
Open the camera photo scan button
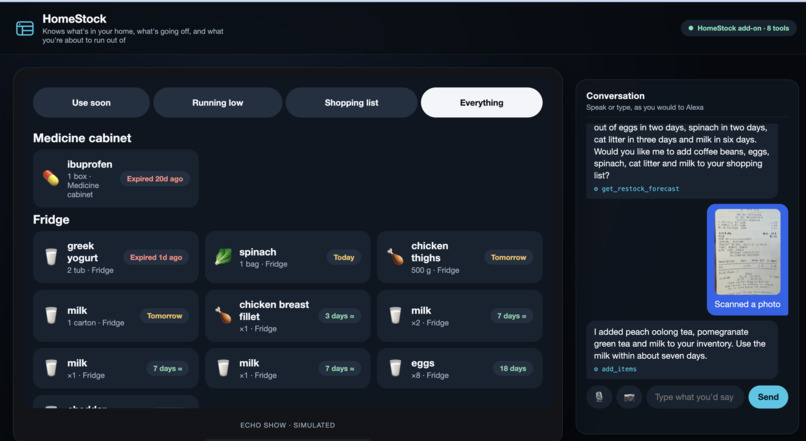click(629, 397)
